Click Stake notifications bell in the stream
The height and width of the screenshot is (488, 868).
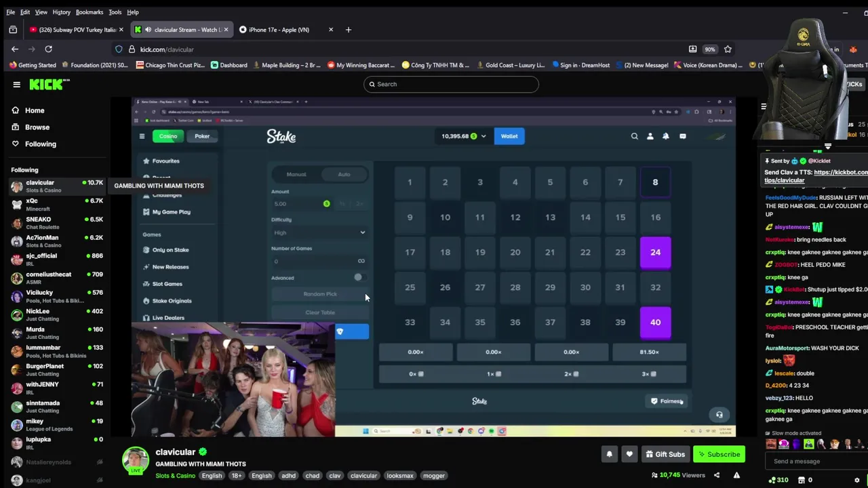pyautogui.click(x=665, y=136)
